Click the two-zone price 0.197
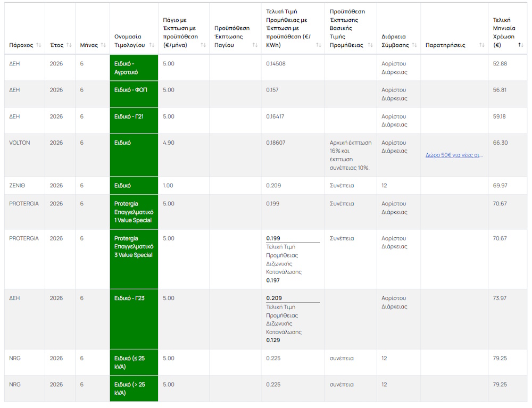The image size is (532, 408). point(273,280)
